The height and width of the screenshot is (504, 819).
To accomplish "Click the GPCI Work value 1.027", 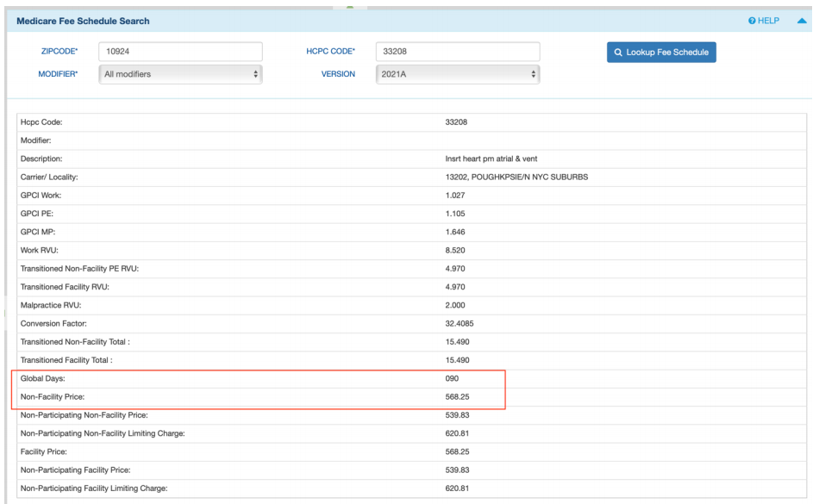I will [454, 196].
